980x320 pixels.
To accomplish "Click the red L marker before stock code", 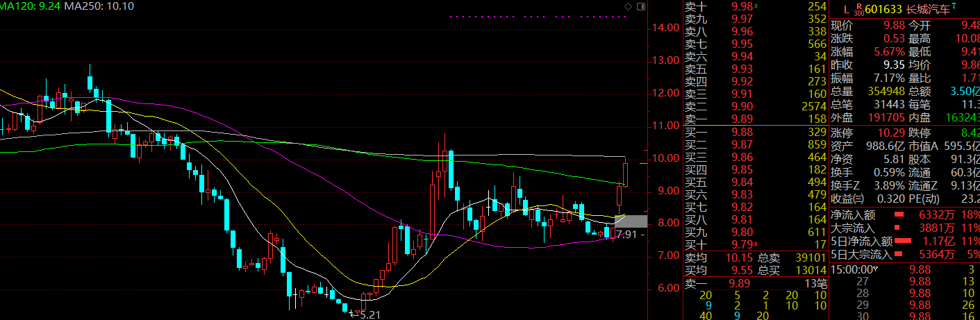I will [x=846, y=10].
